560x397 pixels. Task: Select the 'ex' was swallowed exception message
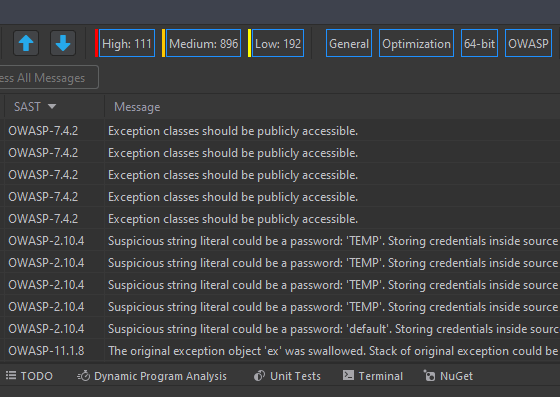tap(334, 351)
